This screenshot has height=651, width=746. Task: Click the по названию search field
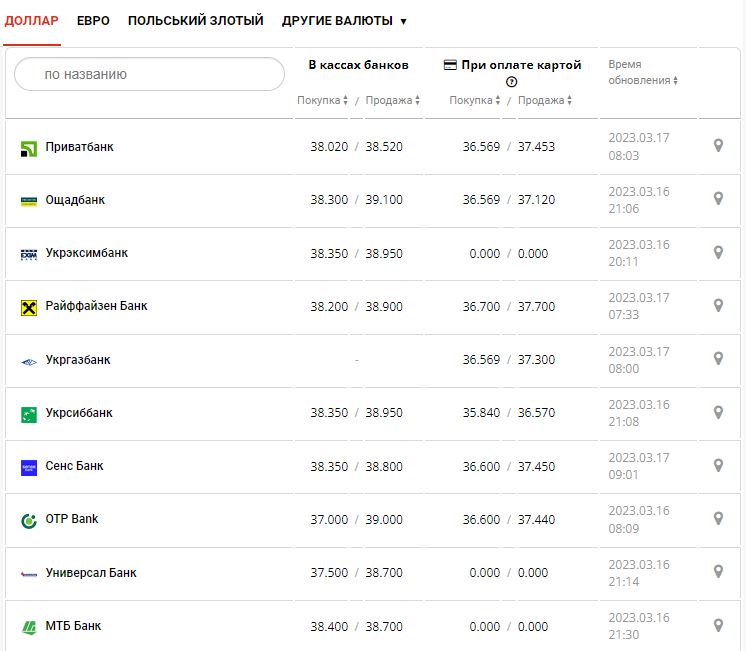click(x=150, y=74)
